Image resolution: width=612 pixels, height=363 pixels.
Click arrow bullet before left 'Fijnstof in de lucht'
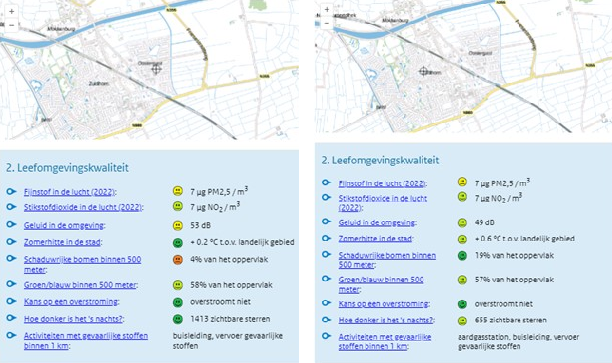click(11, 191)
